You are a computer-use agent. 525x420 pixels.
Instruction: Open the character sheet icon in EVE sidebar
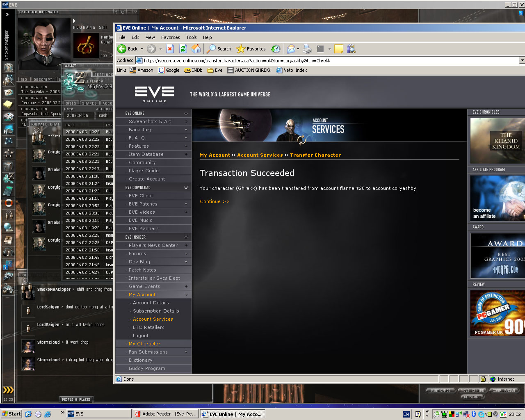(x=8, y=68)
